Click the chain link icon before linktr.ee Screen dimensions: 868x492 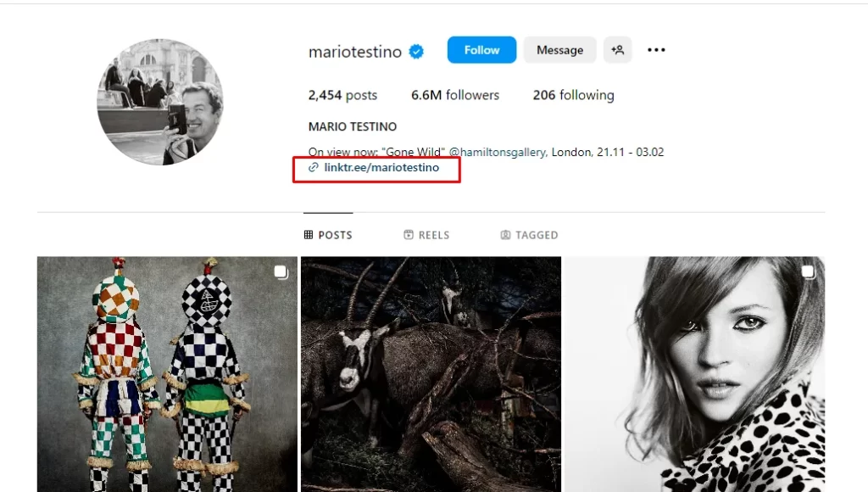click(x=314, y=168)
